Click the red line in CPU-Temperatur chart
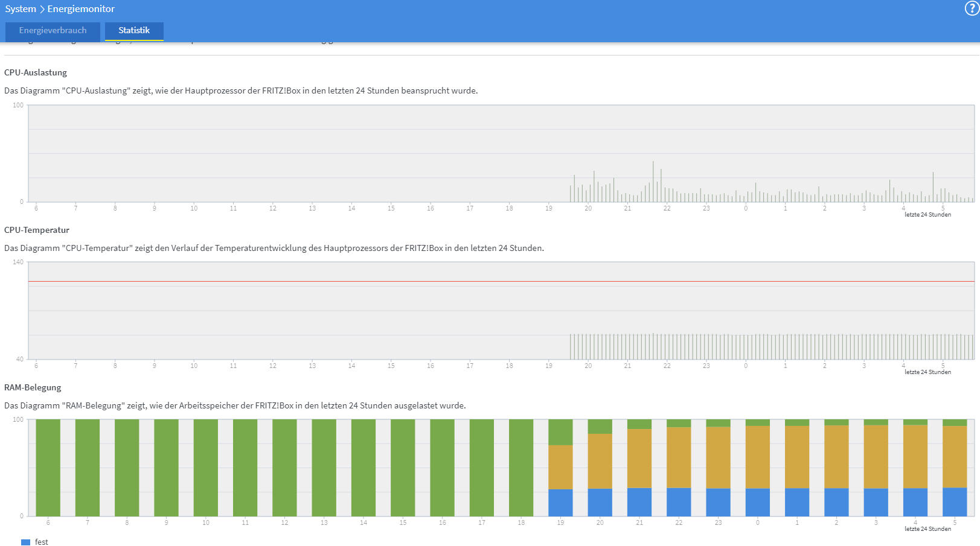 coord(501,282)
